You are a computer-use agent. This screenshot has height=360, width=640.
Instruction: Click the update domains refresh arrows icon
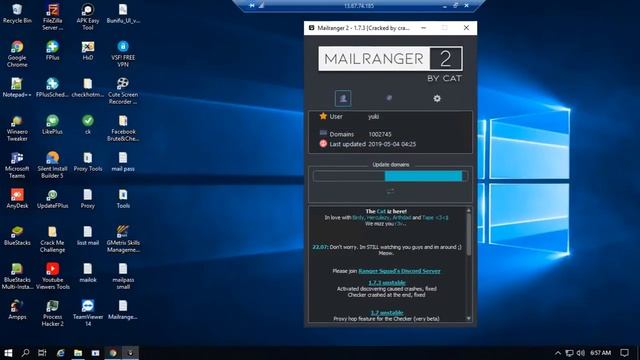pyautogui.click(x=391, y=191)
